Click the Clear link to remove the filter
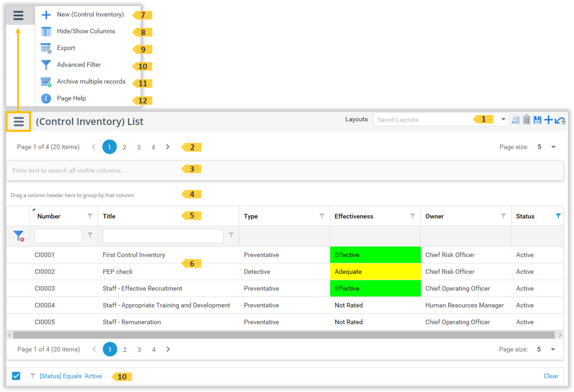 [551, 376]
